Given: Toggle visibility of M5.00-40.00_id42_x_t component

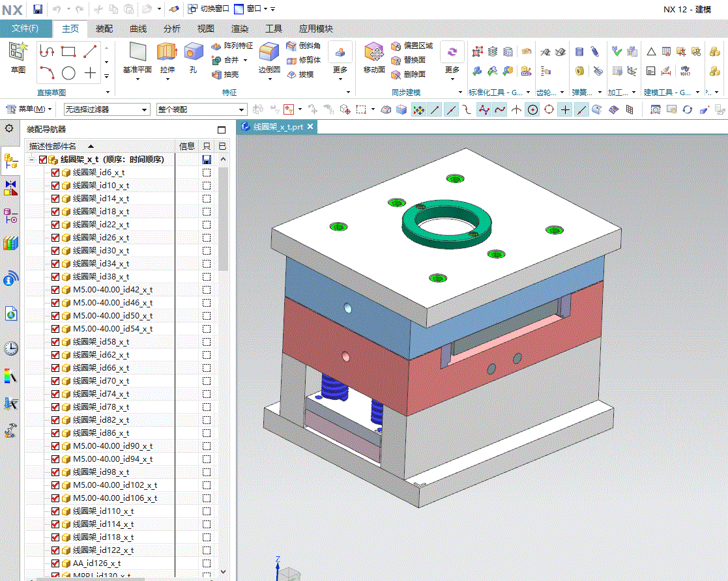Looking at the screenshot, I should [55, 290].
